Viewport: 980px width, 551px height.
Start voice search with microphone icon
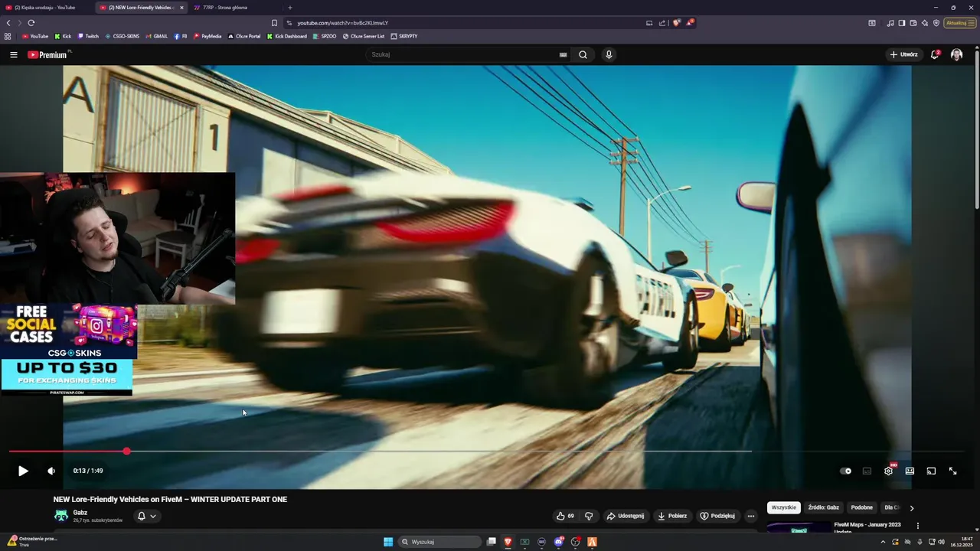[x=609, y=54]
